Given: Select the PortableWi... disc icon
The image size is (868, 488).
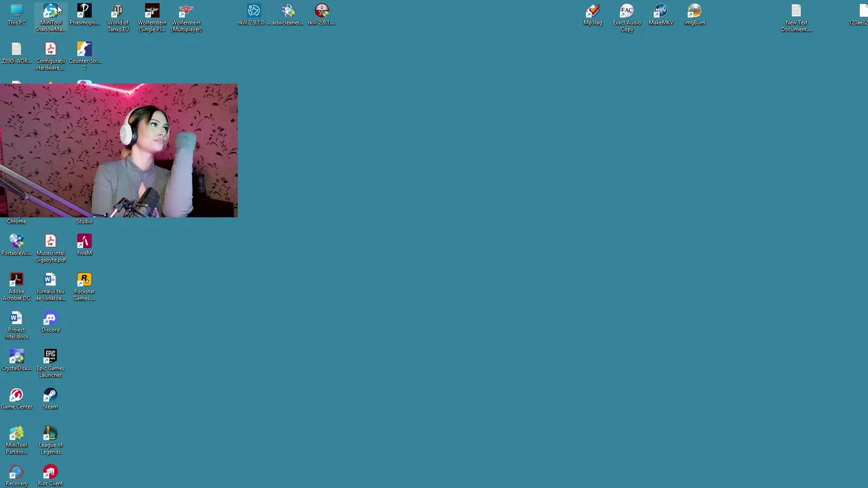Looking at the screenshot, I should [16, 245].
